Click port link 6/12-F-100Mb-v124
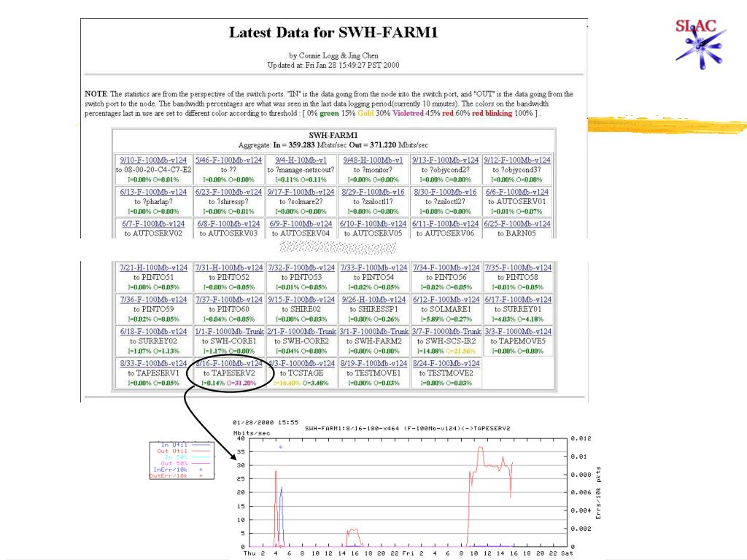This screenshot has height=560, width=747. 446,300
